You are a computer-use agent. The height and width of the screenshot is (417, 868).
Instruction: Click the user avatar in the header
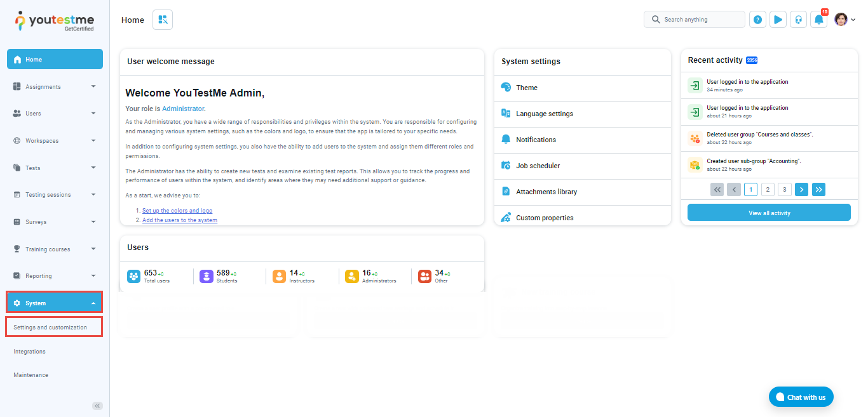(841, 20)
